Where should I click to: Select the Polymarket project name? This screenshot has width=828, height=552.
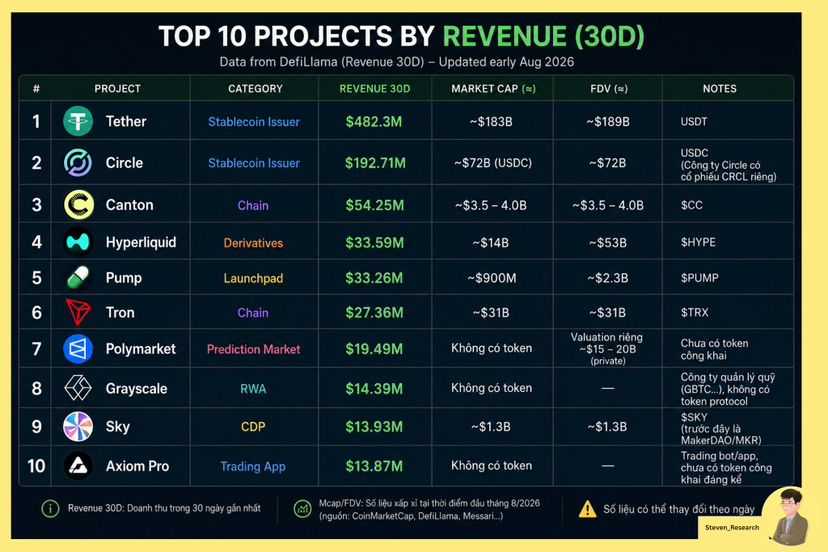(x=140, y=349)
